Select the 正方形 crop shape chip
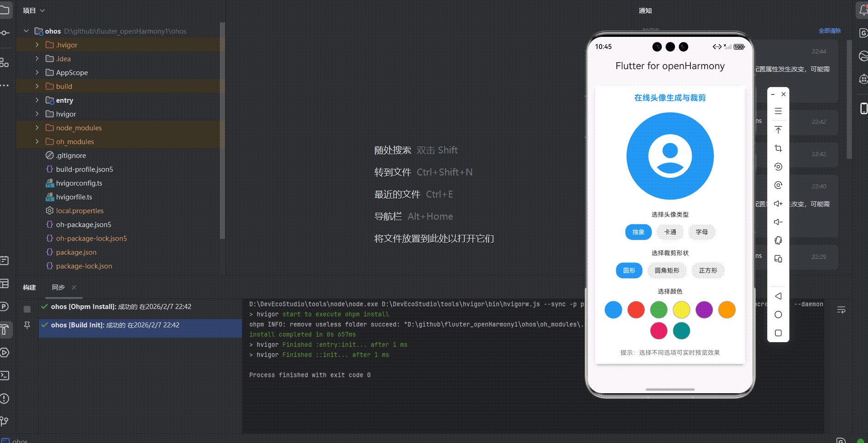Image resolution: width=868 pixels, height=443 pixels. click(708, 270)
